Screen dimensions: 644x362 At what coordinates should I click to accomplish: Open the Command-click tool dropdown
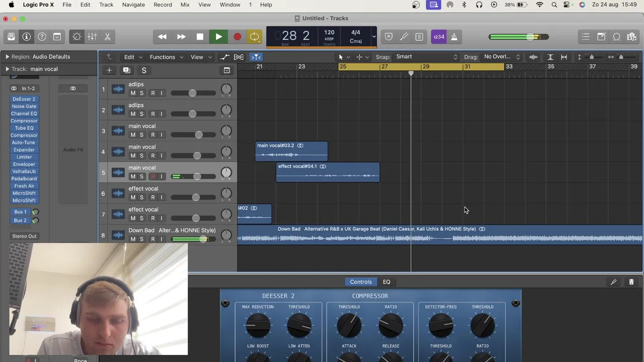point(362,57)
